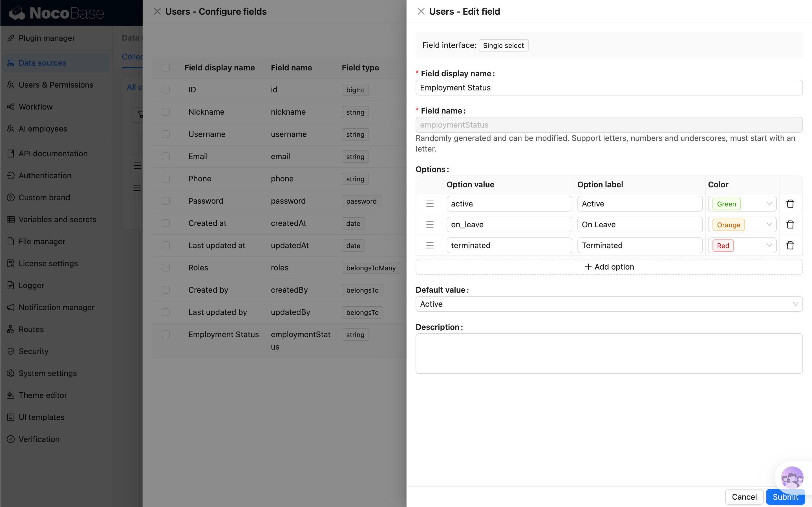Click the Field display name input
This screenshot has width=812, height=507.
coord(608,88)
